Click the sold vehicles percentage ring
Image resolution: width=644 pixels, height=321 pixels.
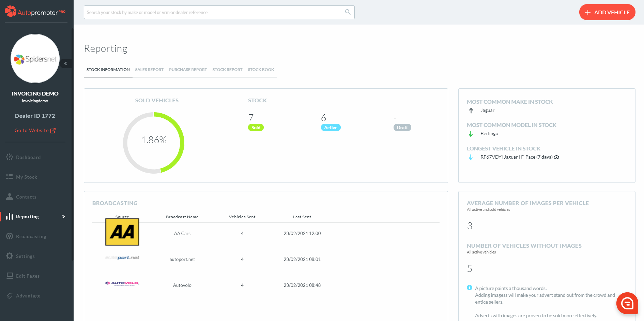point(154,143)
